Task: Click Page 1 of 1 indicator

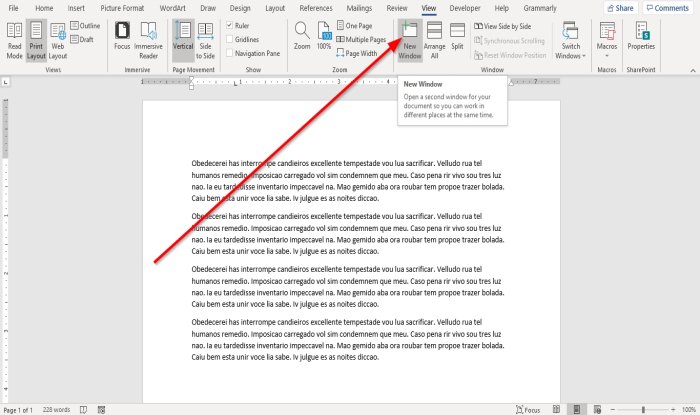Action: tap(18, 410)
